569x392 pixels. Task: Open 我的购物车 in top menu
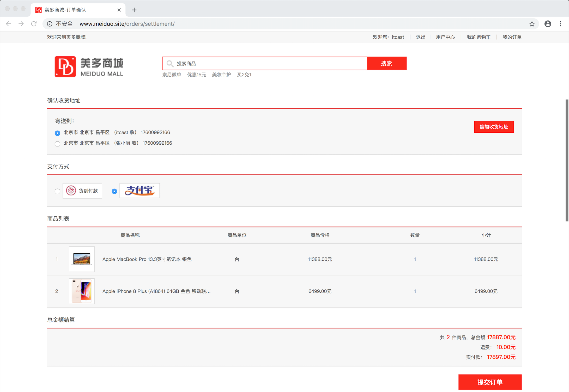479,37
